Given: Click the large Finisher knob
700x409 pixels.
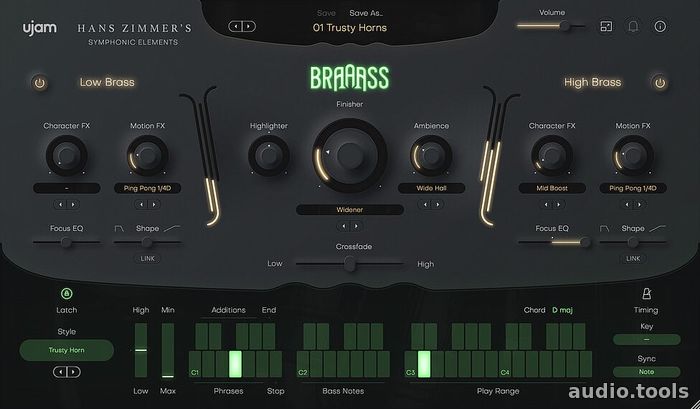Looking at the screenshot, I should [x=350, y=155].
